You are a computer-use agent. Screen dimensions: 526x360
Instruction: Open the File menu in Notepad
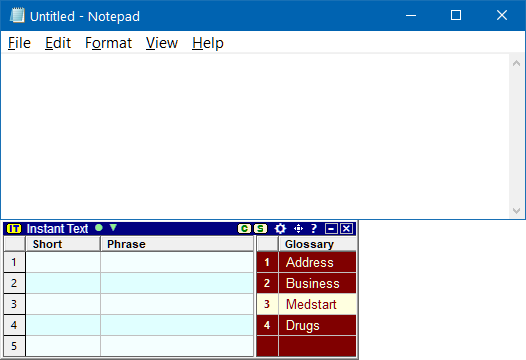(19, 43)
